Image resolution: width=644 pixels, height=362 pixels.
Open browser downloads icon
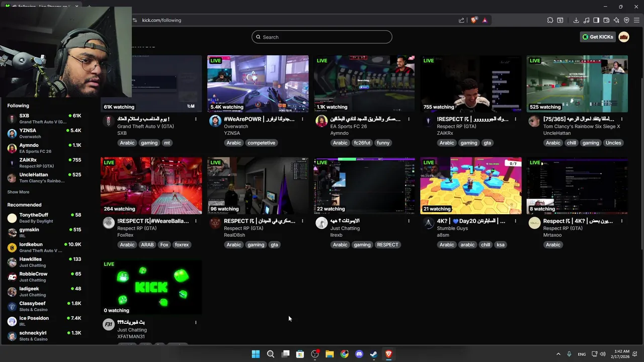(x=576, y=20)
